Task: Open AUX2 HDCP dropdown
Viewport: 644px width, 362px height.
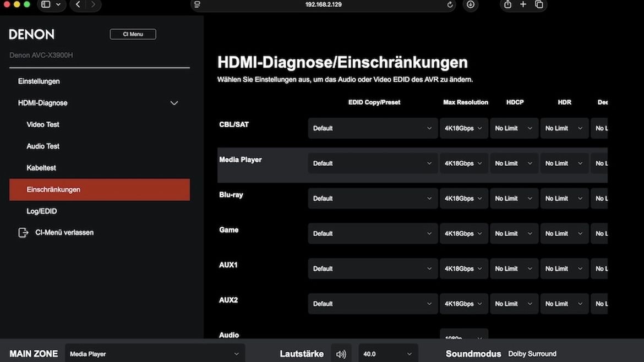Action: [514, 304]
